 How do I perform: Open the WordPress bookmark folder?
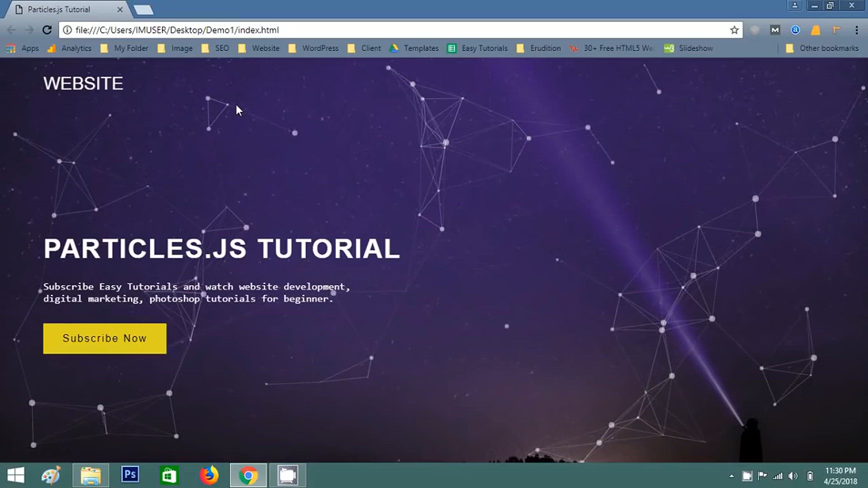tap(313, 48)
